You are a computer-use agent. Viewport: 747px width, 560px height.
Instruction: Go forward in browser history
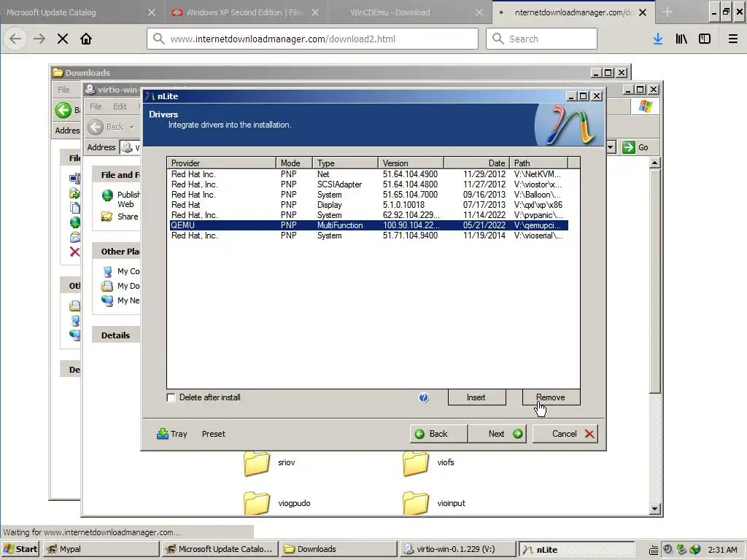(39, 39)
